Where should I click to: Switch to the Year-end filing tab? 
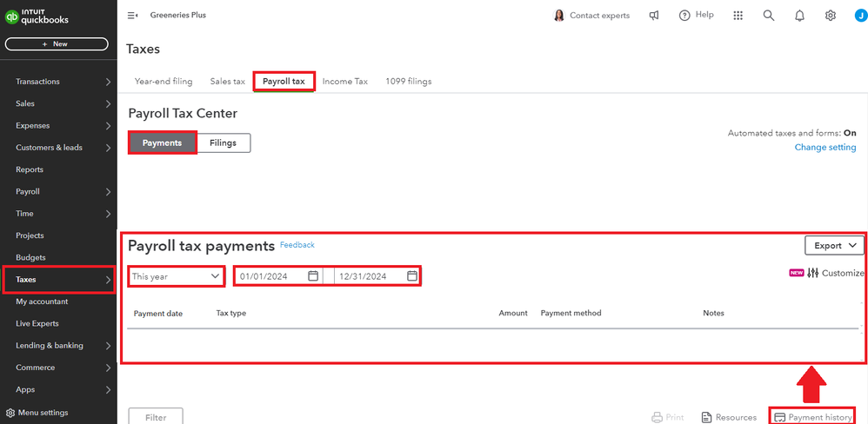[x=164, y=82]
